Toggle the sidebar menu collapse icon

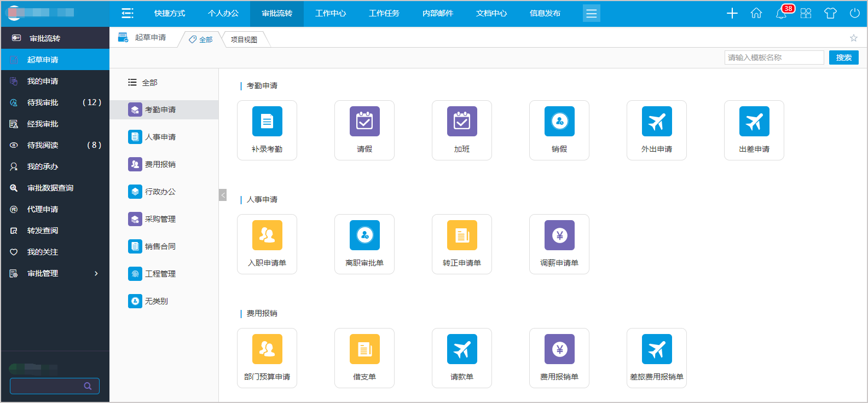pyautogui.click(x=128, y=13)
